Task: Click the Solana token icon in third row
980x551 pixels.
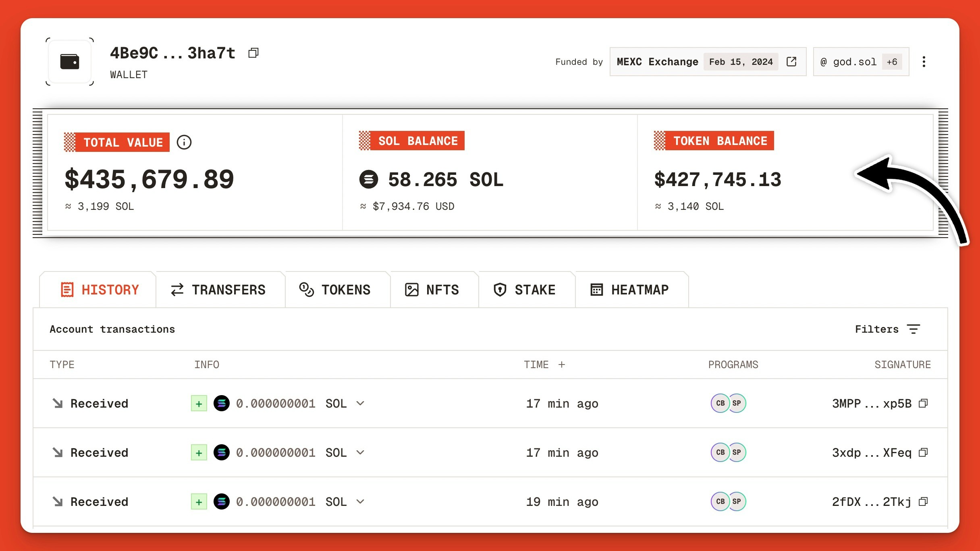Action: tap(222, 501)
